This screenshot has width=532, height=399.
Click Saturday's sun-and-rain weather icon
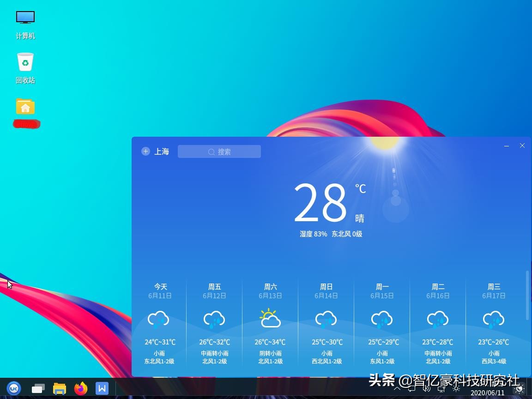pyautogui.click(x=270, y=318)
